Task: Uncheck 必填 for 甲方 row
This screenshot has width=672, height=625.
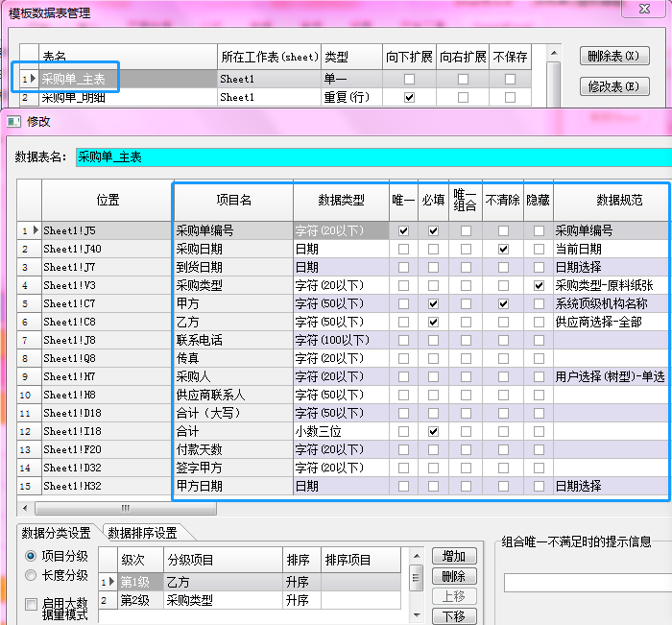Action: pyautogui.click(x=433, y=304)
